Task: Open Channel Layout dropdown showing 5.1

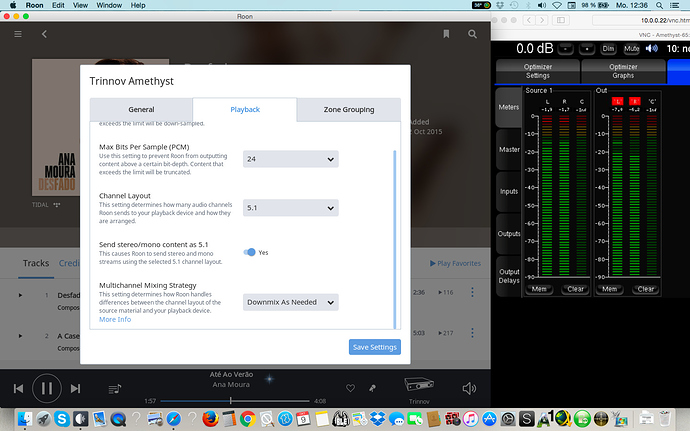Action: pyautogui.click(x=290, y=208)
